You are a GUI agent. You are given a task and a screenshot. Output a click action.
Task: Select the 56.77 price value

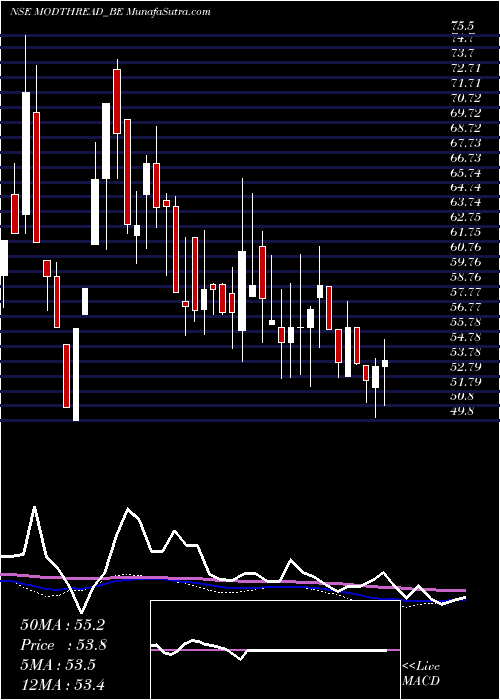click(465, 307)
